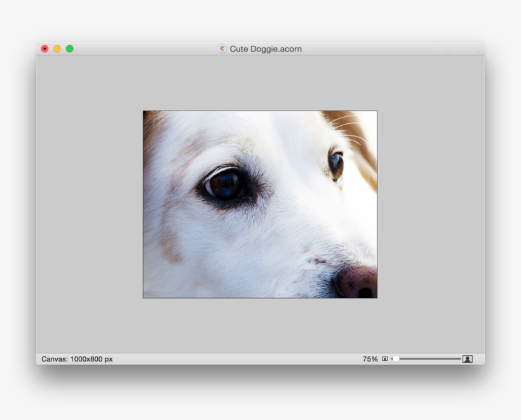Click the Acorn document proxy icon beside the window title

(223, 48)
